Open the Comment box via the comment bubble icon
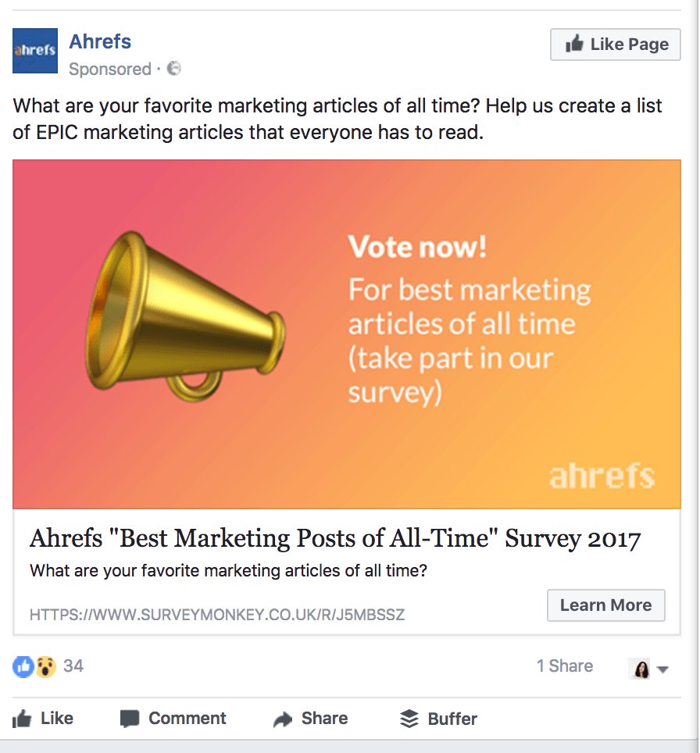700x753 pixels. click(x=129, y=718)
